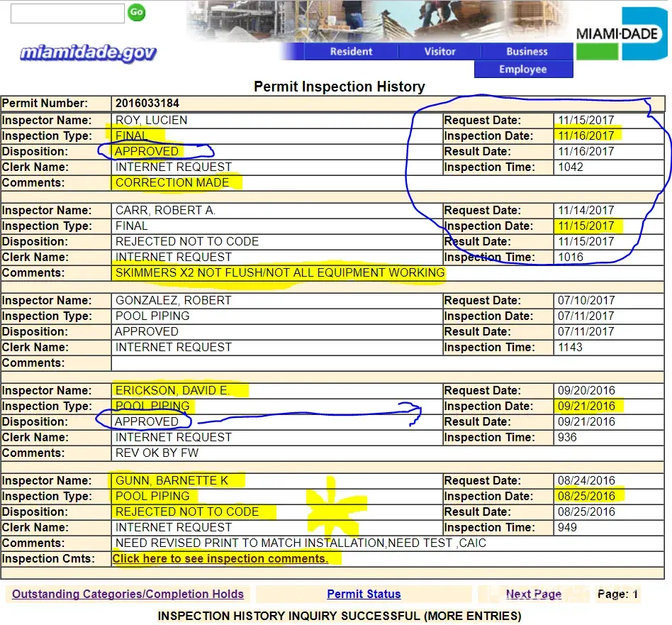Click the green Go search button
This screenshot has height=625, width=672.
pos(136,12)
